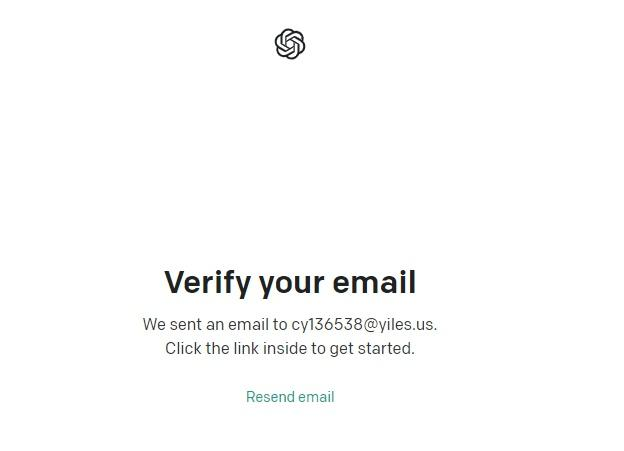Click the '@' symbol in the email address
The width and height of the screenshot is (624, 451).
tap(370, 325)
